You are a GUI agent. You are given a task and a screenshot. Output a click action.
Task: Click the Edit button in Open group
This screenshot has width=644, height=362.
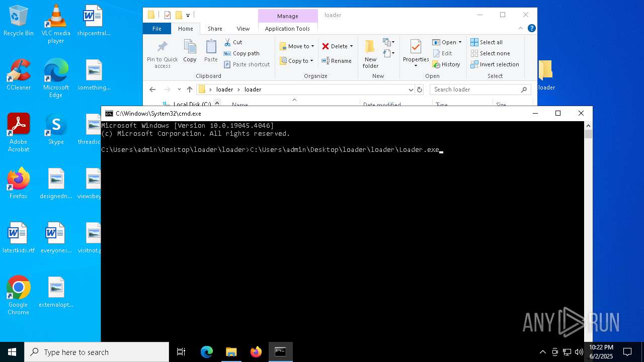442,53
